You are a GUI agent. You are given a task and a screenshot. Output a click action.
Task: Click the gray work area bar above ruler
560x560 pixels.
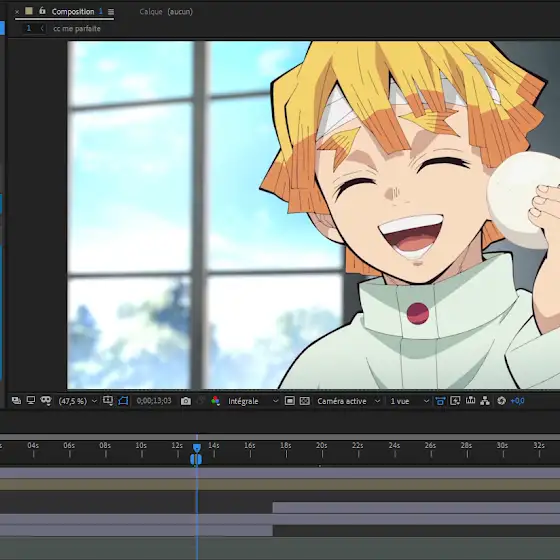point(280,437)
